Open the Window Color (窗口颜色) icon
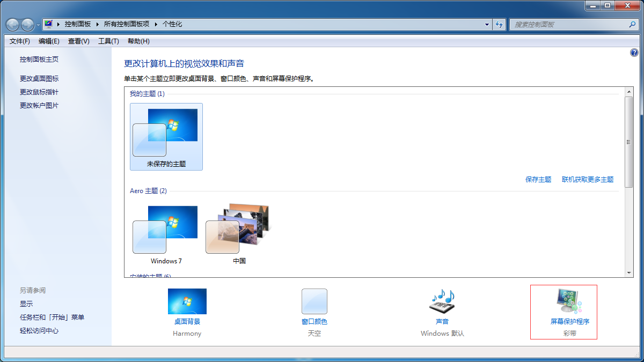The width and height of the screenshot is (644, 362). click(314, 301)
